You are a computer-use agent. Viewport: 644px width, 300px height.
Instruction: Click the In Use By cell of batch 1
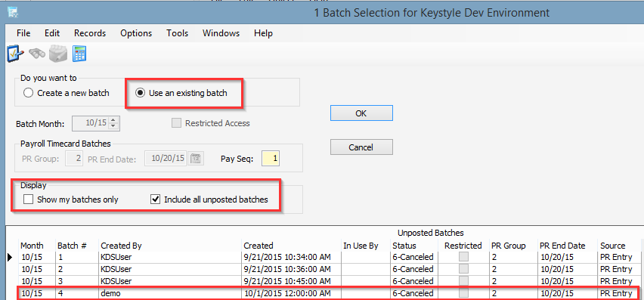[x=366, y=258]
